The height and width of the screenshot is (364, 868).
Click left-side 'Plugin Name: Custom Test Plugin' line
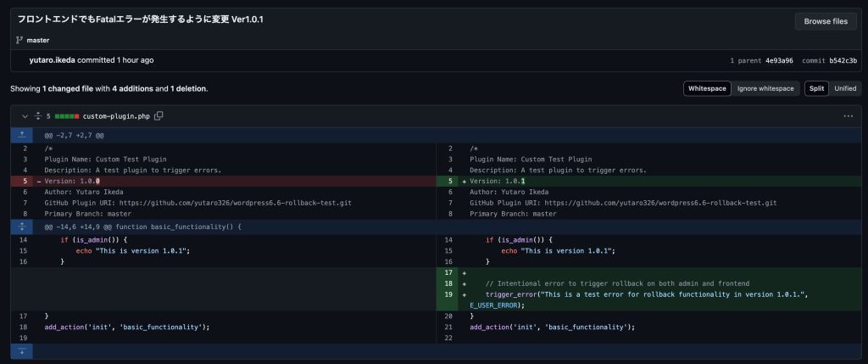coord(106,159)
